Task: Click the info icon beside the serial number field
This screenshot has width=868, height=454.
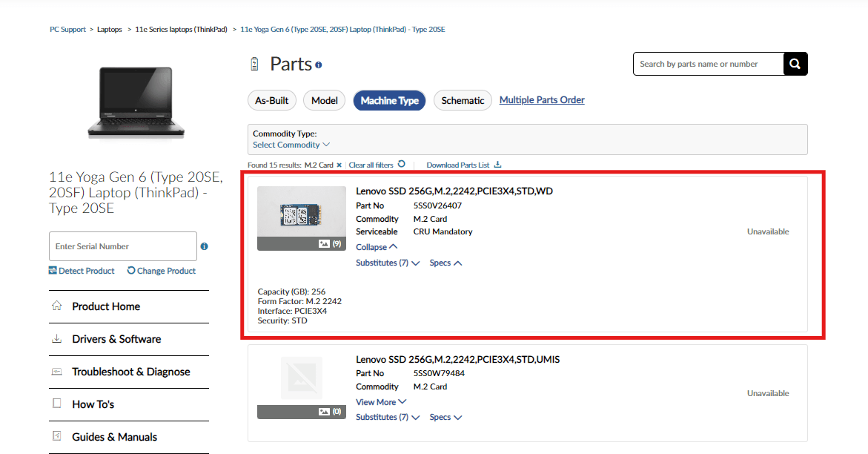Action: 204,246
